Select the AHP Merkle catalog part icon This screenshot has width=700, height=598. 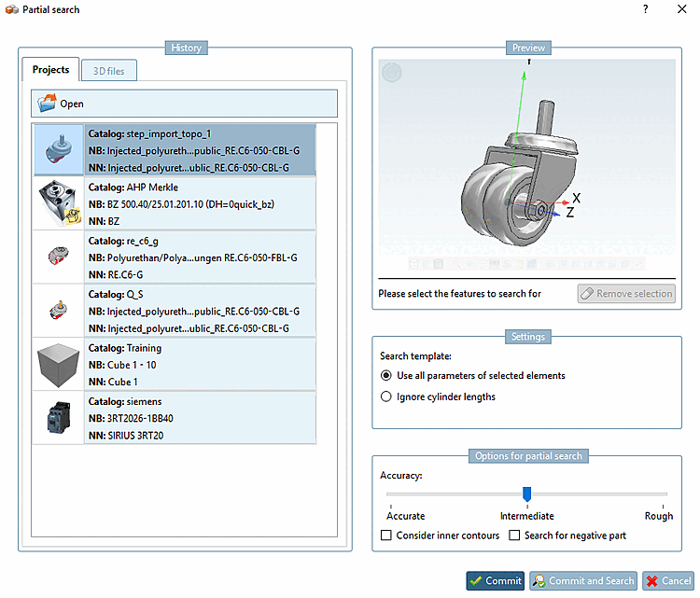tap(59, 204)
